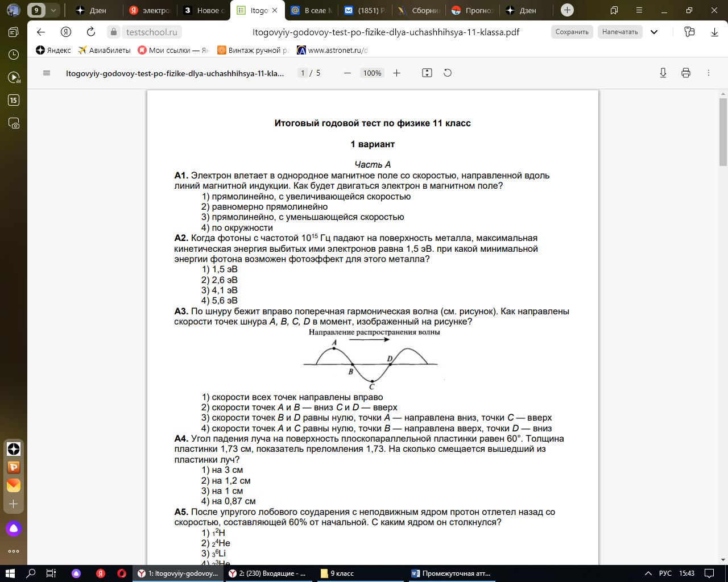Fit PDF page to width
This screenshot has height=582, width=728.
[x=427, y=73]
